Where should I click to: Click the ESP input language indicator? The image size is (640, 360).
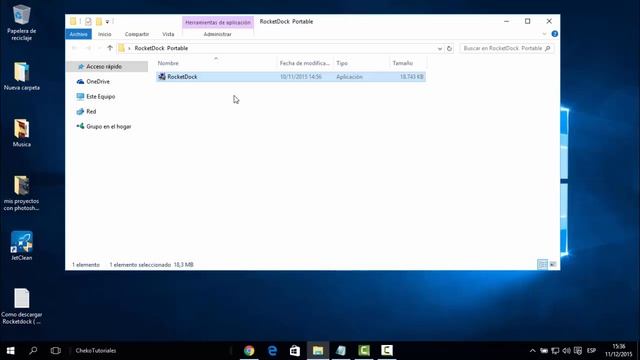[x=591, y=351]
